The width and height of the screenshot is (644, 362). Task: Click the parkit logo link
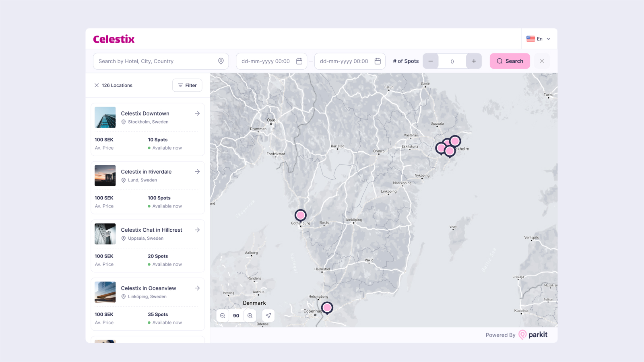click(x=533, y=335)
